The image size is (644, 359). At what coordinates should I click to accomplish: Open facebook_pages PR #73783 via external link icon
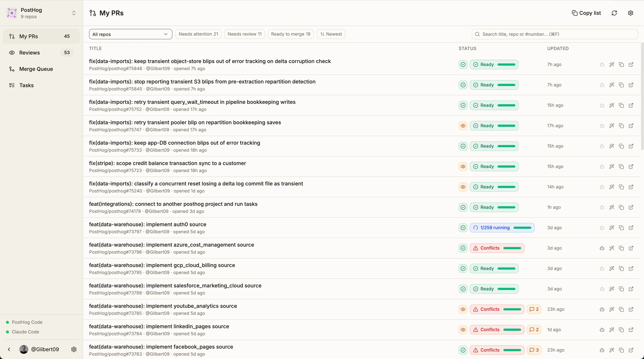point(631,350)
